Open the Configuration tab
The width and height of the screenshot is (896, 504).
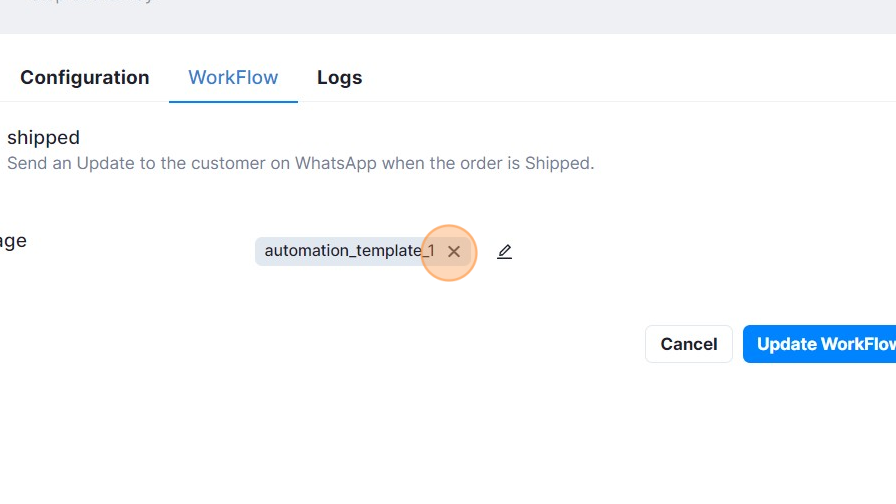(x=85, y=78)
